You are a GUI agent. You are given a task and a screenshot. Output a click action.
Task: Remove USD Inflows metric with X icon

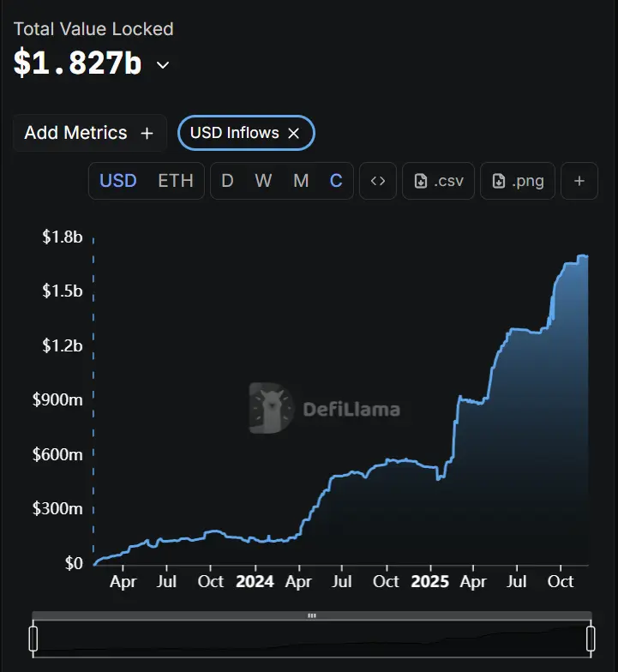coord(293,134)
